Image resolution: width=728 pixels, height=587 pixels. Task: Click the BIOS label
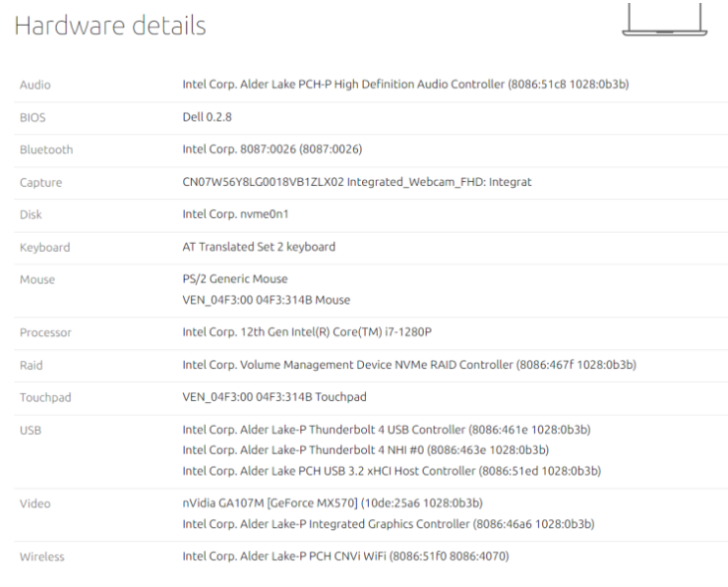click(32, 118)
